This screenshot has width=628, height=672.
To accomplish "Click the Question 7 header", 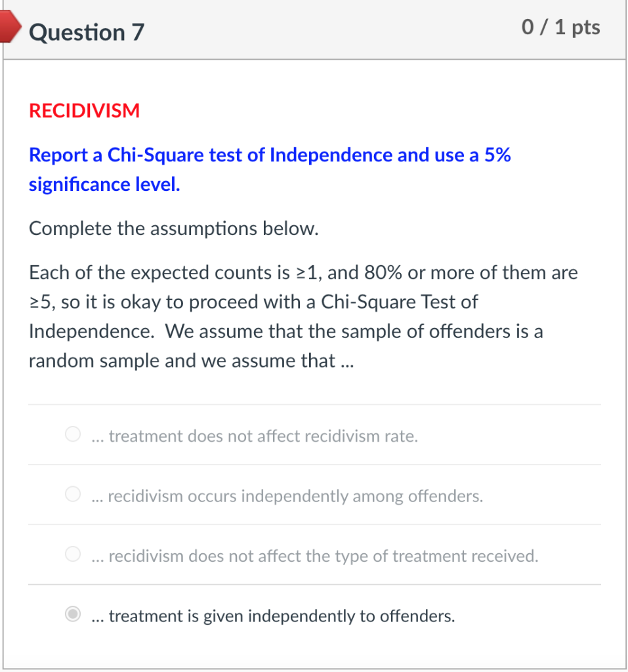I will click(x=85, y=31).
